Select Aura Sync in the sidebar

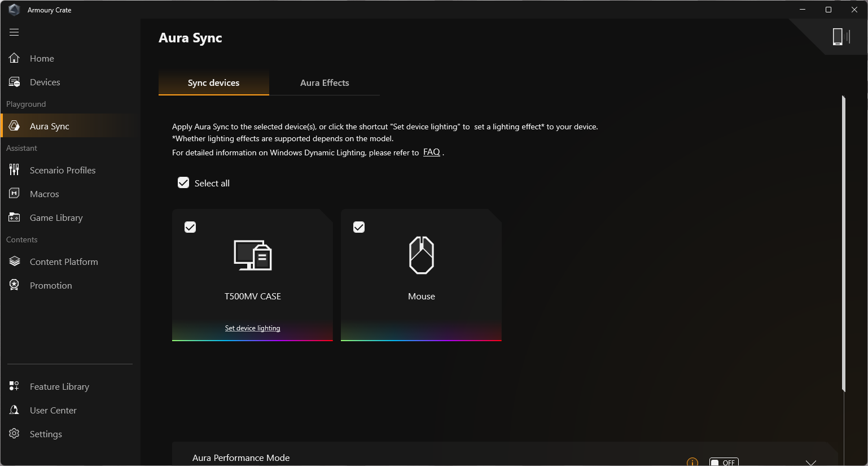pyautogui.click(x=71, y=126)
